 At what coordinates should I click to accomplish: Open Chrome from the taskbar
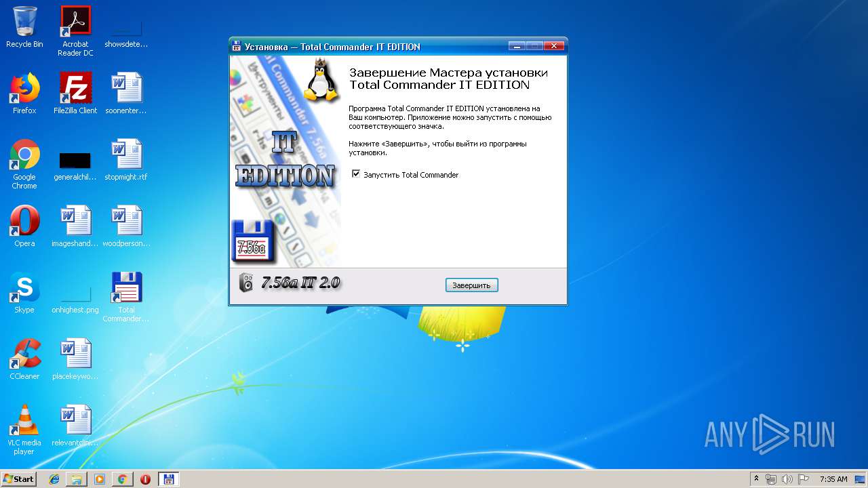122,479
